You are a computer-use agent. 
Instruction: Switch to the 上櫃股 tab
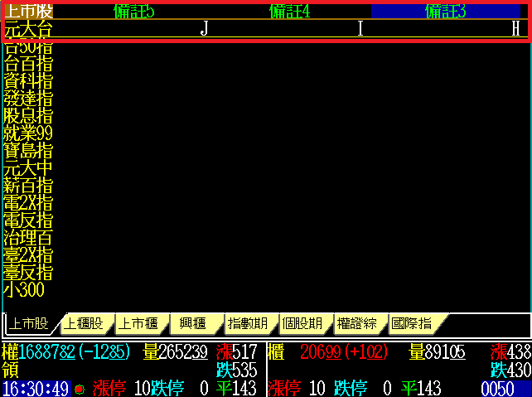tap(84, 323)
